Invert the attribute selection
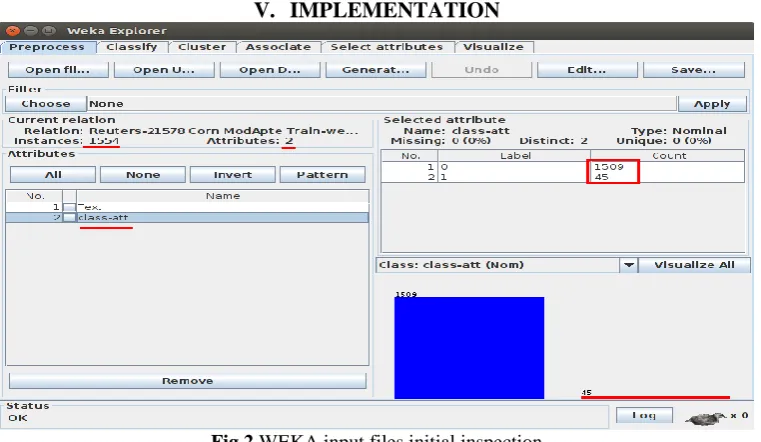Image resolution: width=761 pixels, height=442 pixels. pos(232,175)
